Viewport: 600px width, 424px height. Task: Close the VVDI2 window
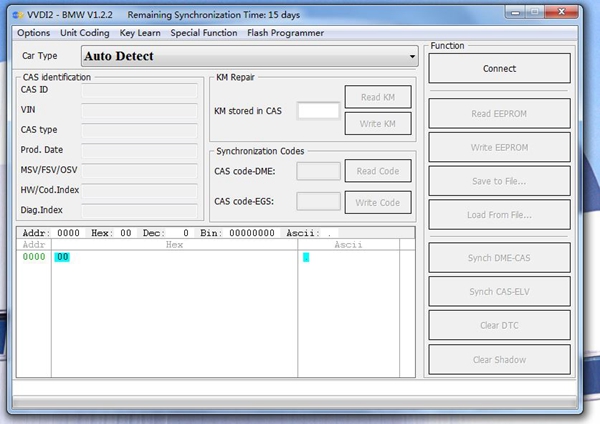(561, 12)
